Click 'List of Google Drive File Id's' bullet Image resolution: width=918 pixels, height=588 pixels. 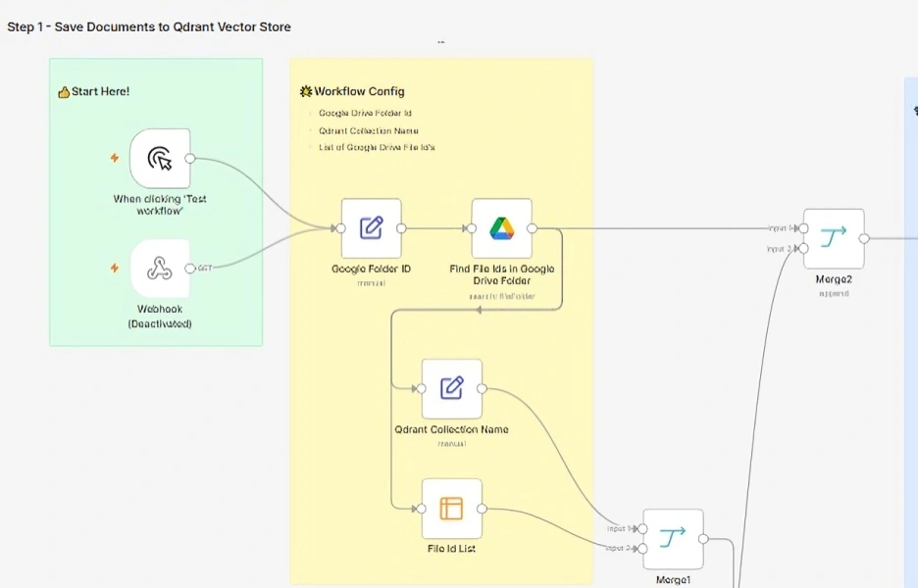coord(377,147)
